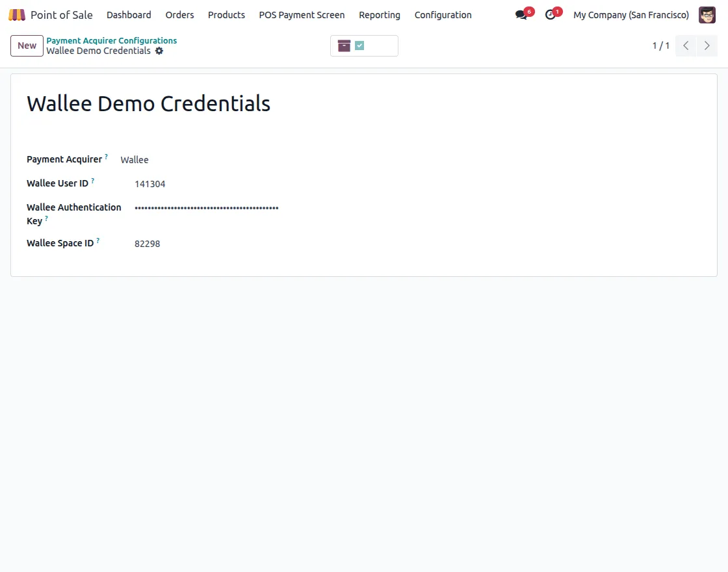Open the Payment Acquirer selection Wallee
Viewport: 728px width, 572px height.
pyautogui.click(x=135, y=160)
